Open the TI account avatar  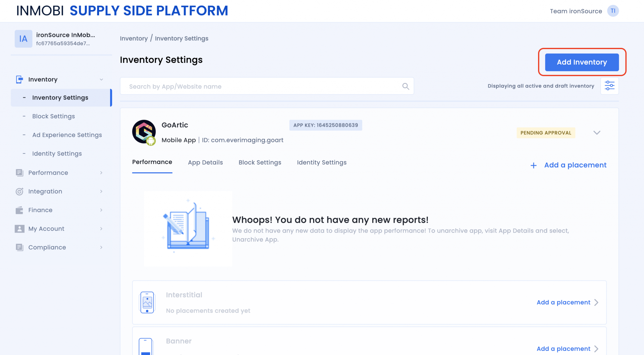[x=613, y=11]
